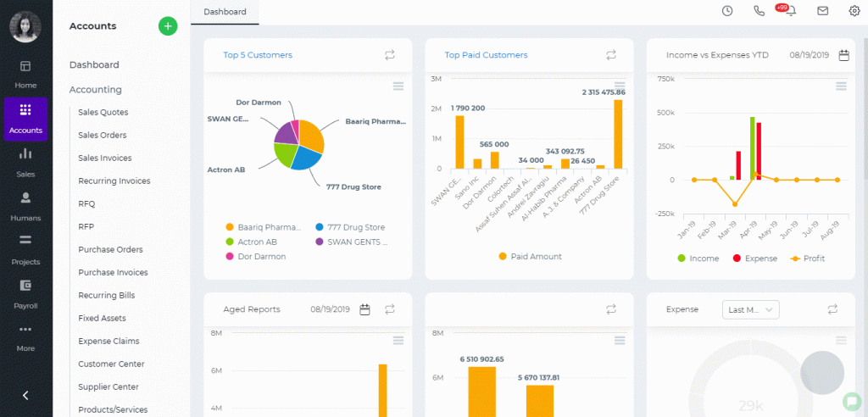Open the Expense chart hamburger menu
The image size is (868, 417).
click(x=841, y=340)
